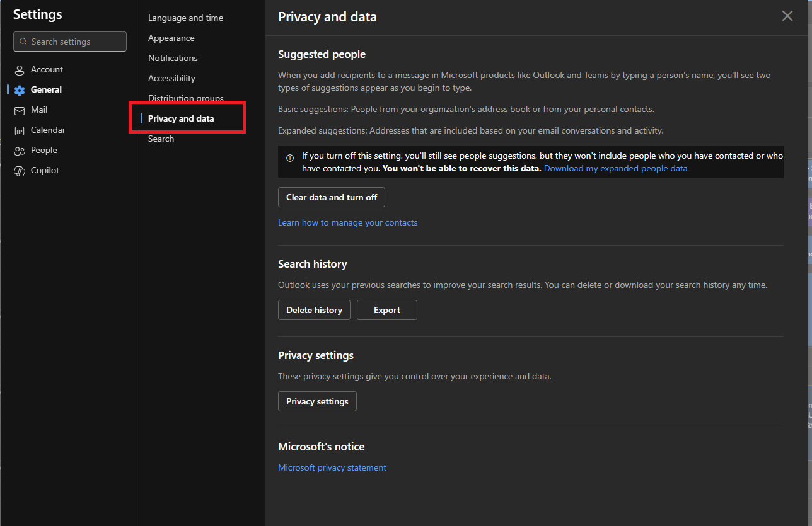Click the Account person icon
812x526 pixels.
20,70
